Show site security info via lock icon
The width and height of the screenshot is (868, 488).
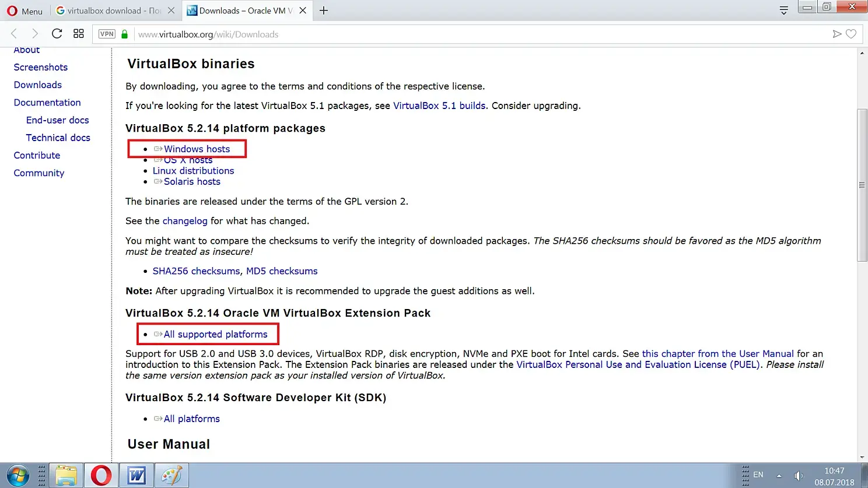pyautogui.click(x=124, y=34)
